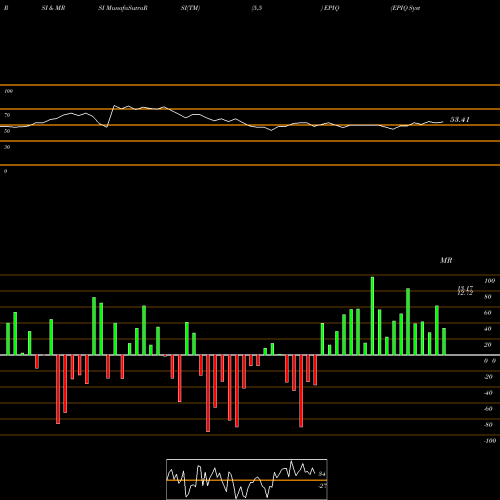Click the MR axis label -100
This screenshot has height=500, width=500.
(x=490, y=441)
